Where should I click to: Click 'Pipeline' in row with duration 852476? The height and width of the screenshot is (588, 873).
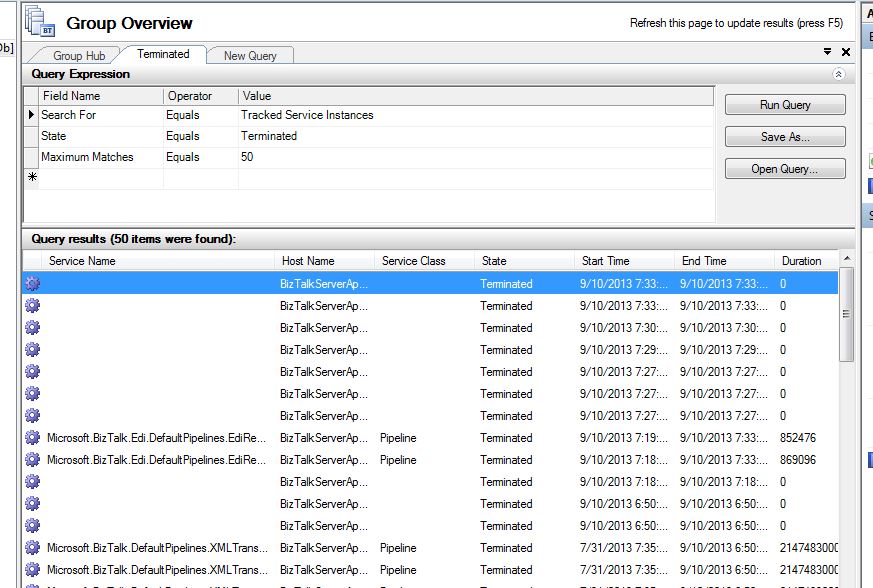(x=398, y=438)
